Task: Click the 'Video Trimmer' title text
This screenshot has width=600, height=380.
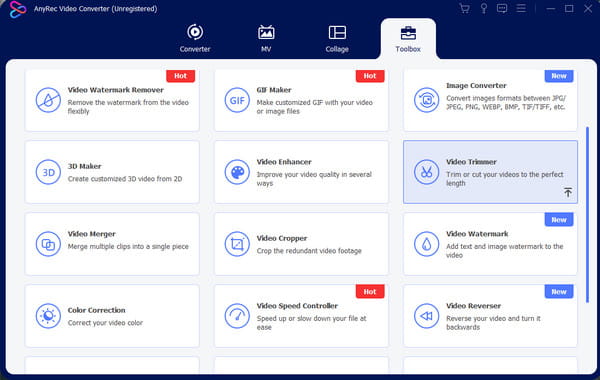Action: coord(471,162)
